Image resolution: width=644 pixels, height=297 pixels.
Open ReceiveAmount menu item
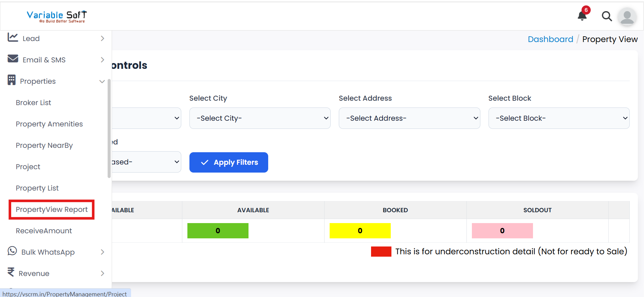tap(44, 231)
